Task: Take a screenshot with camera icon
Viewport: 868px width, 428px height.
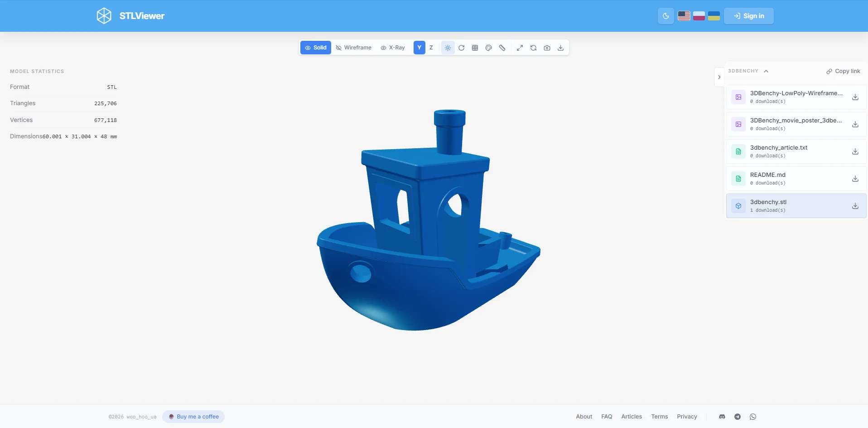Action: pyautogui.click(x=547, y=48)
